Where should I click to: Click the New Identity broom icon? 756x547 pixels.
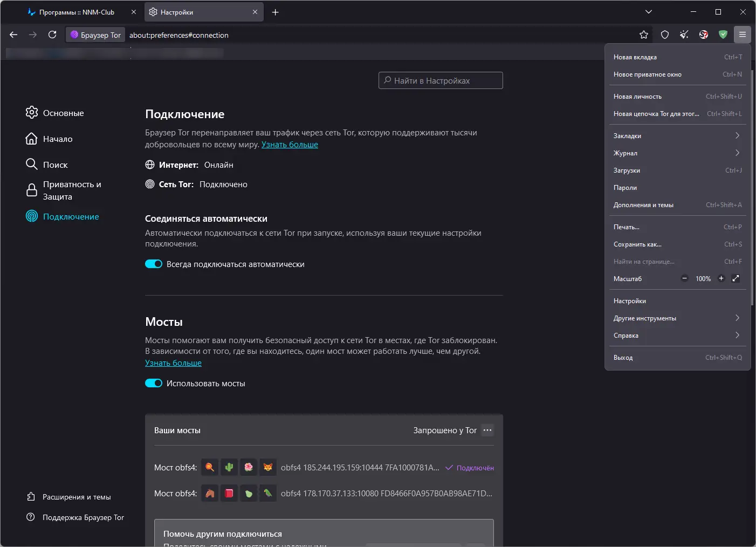pyautogui.click(x=684, y=35)
